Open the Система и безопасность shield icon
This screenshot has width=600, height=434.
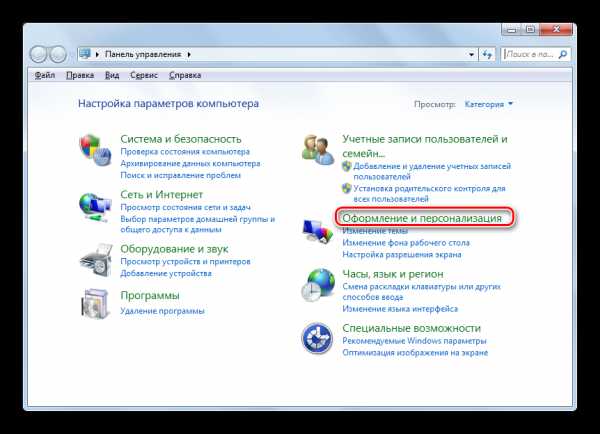95,150
